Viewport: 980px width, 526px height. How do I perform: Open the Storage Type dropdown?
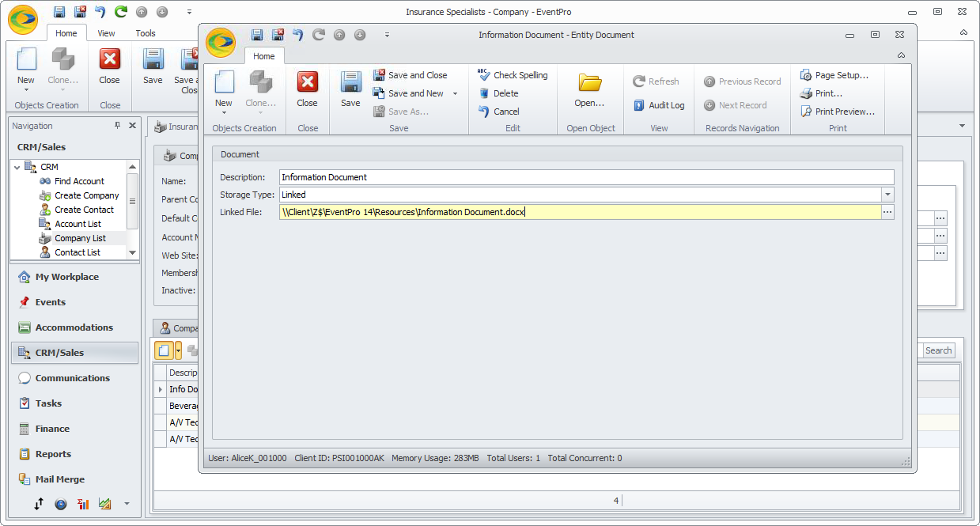(x=888, y=195)
